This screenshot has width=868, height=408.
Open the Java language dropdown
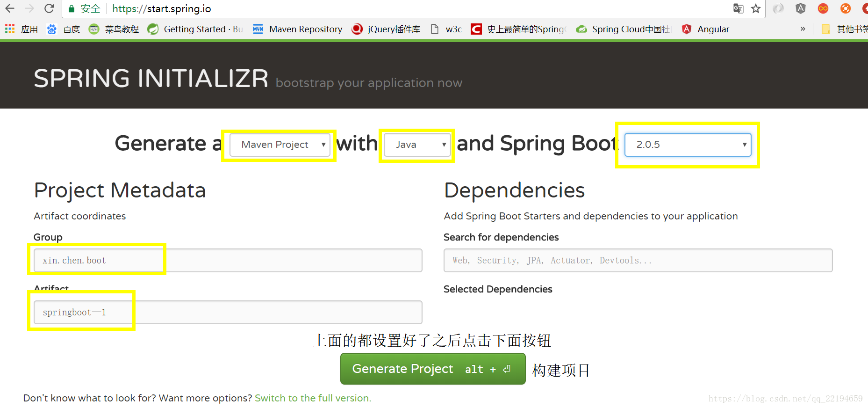(417, 145)
